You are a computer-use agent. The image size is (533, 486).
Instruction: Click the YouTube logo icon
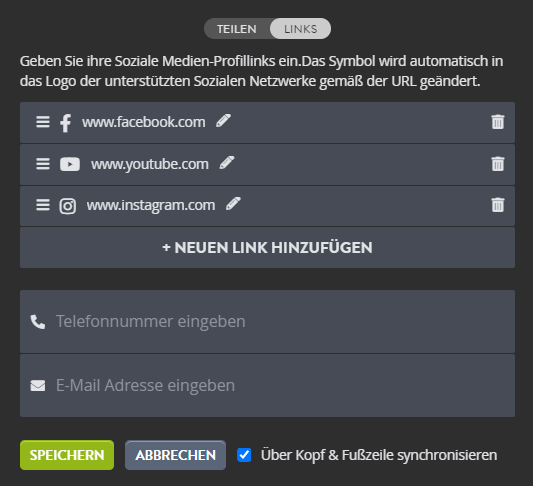point(70,164)
